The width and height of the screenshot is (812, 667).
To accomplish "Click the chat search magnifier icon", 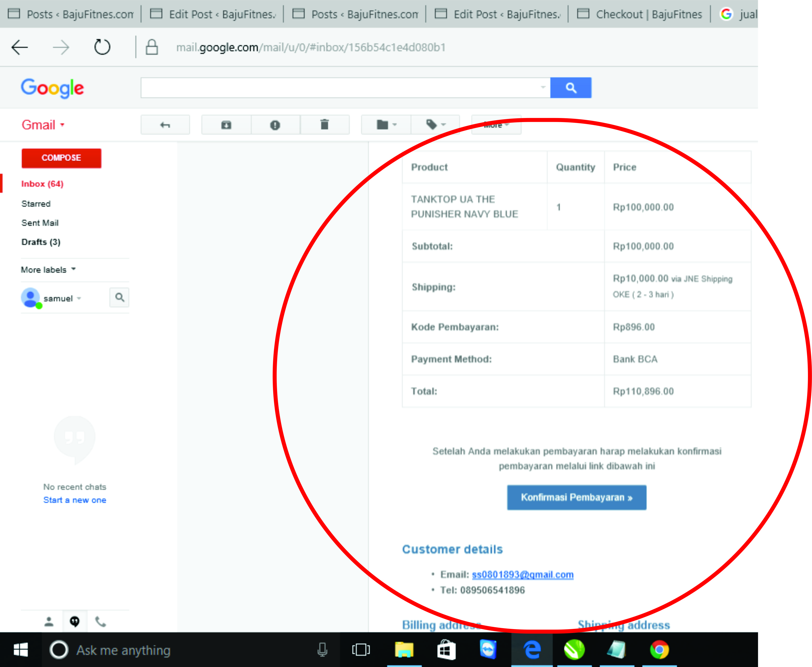I will [119, 297].
